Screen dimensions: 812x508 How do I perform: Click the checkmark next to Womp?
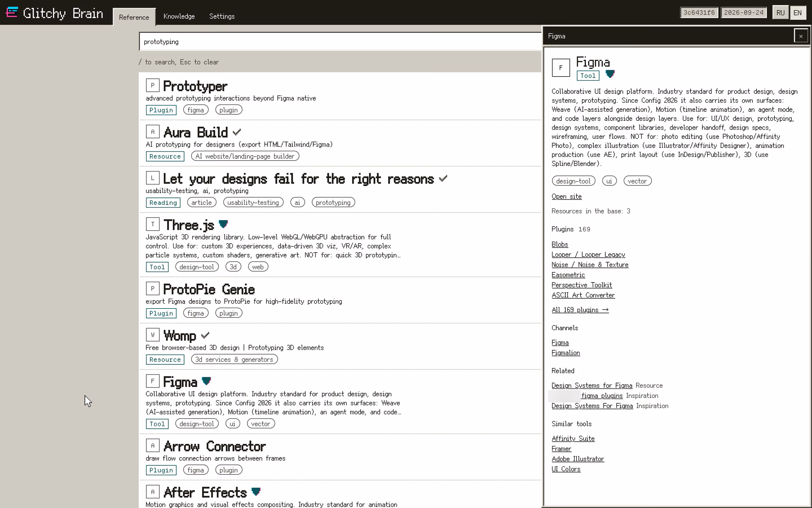(205, 335)
